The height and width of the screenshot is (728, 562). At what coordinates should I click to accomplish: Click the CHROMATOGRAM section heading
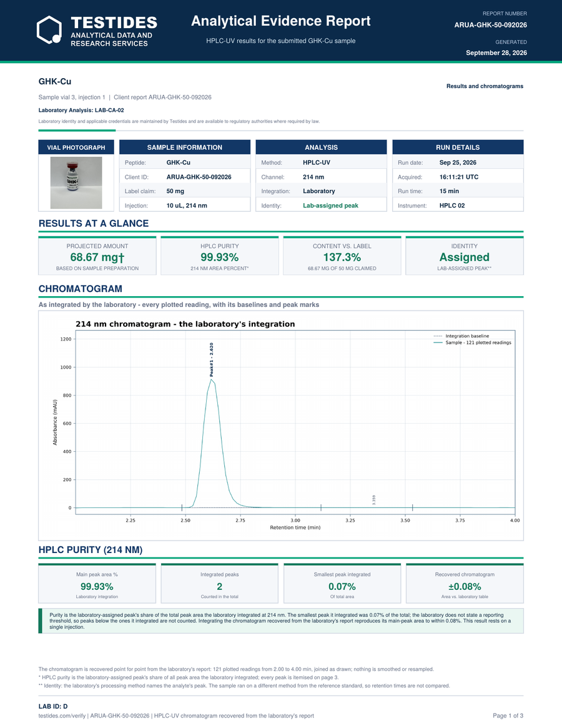[81, 289]
